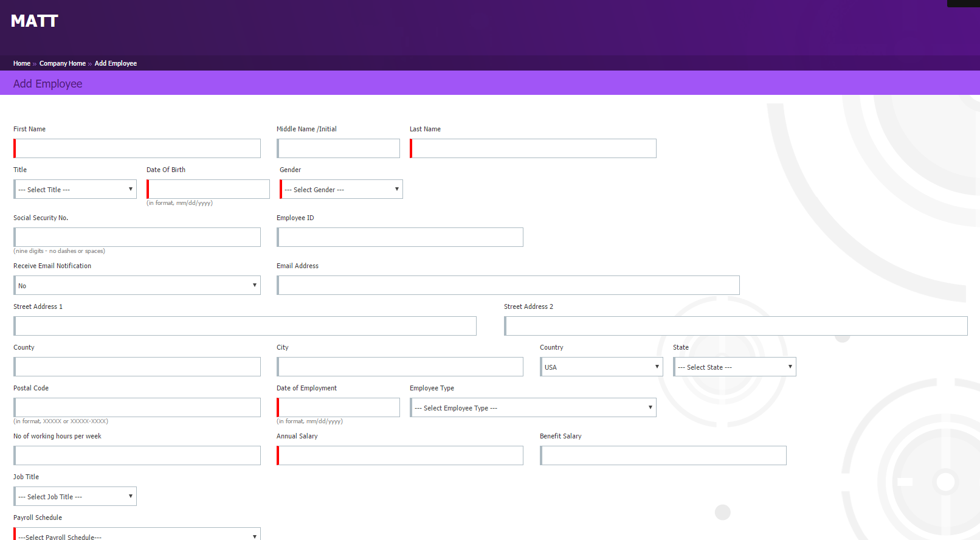Screen dimensions: 980x540
Task: Select the Postal Code input field
Action: coord(137,407)
